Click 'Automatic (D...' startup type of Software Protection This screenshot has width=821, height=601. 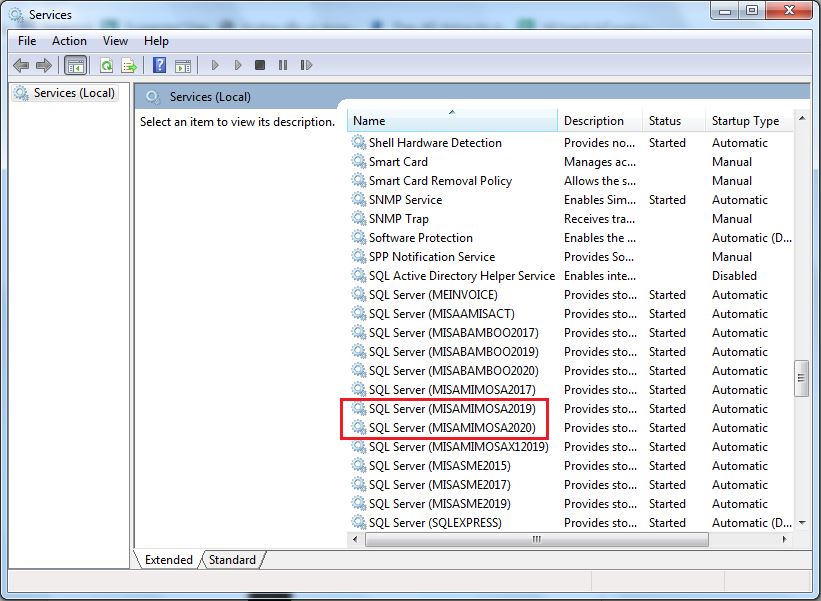[x=752, y=238]
